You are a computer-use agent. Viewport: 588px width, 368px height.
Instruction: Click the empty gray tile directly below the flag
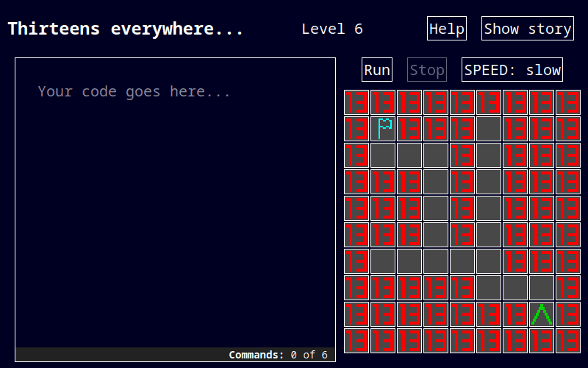coord(383,155)
